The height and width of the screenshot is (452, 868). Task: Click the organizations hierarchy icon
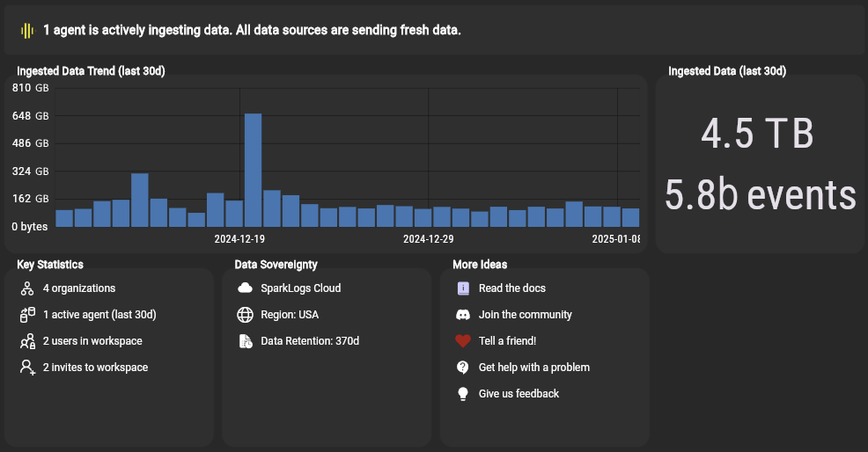[x=26, y=288]
